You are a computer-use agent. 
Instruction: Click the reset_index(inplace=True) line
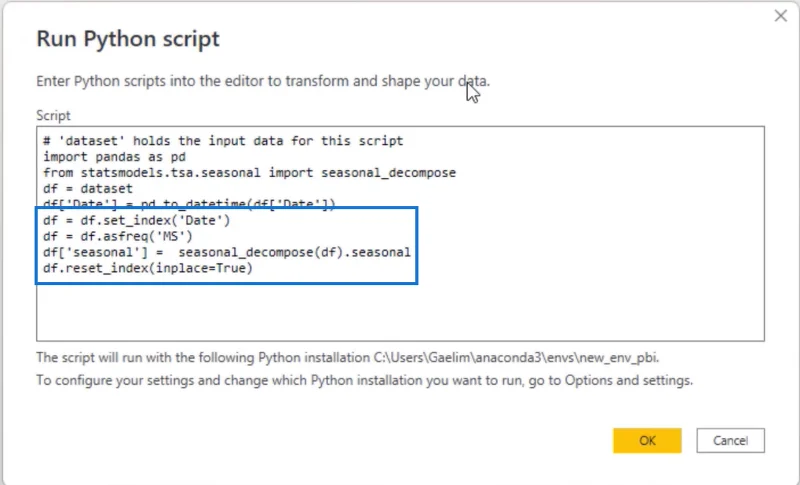(147, 268)
